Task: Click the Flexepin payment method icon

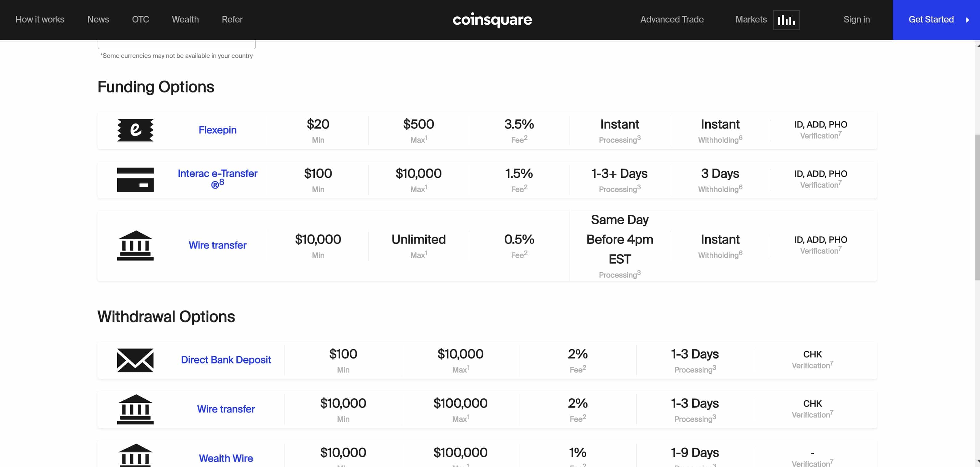Action: click(134, 130)
